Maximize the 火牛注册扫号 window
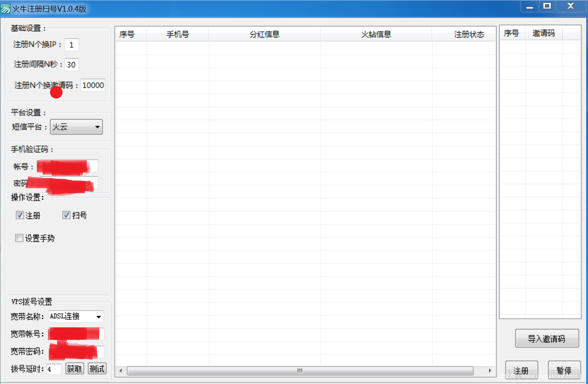This screenshot has width=588, height=384. coord(547,6)
